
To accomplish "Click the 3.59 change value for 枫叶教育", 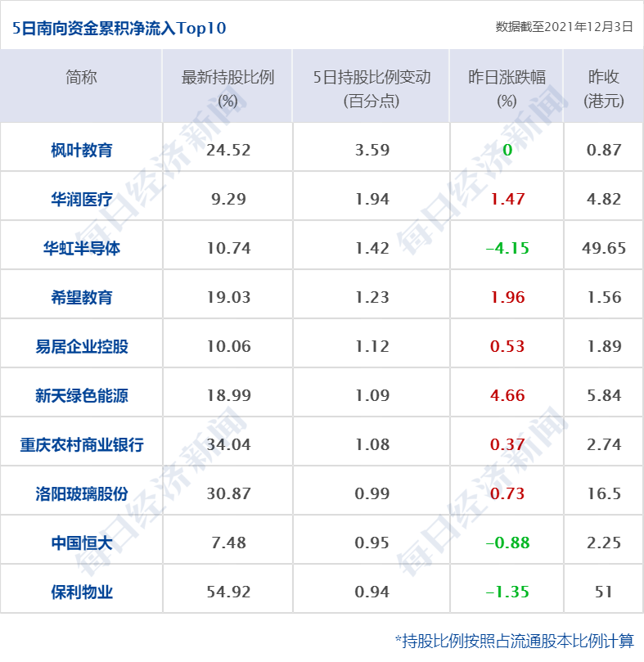I will point(372,150).
